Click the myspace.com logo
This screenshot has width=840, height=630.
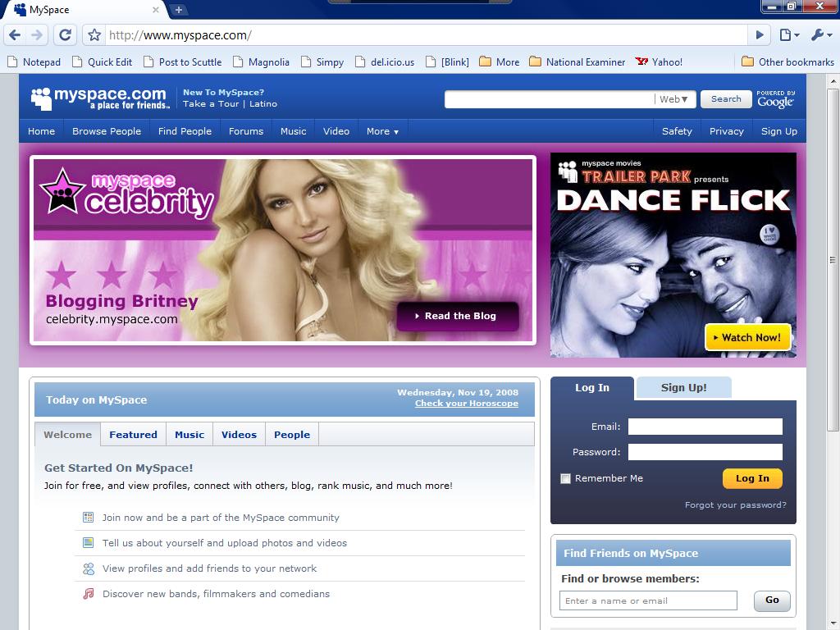pyautogui.click(x=100, y=98)
